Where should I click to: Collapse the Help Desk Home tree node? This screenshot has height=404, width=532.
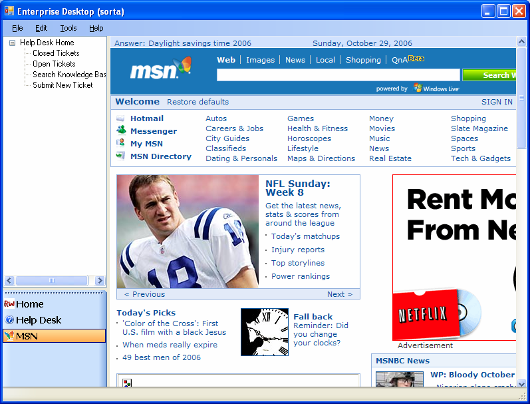coord(13,43)
